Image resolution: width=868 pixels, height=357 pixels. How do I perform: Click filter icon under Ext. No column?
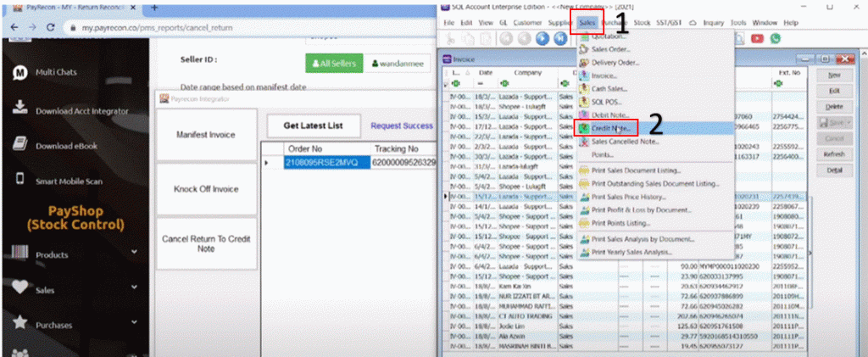[x=778, y=84]
